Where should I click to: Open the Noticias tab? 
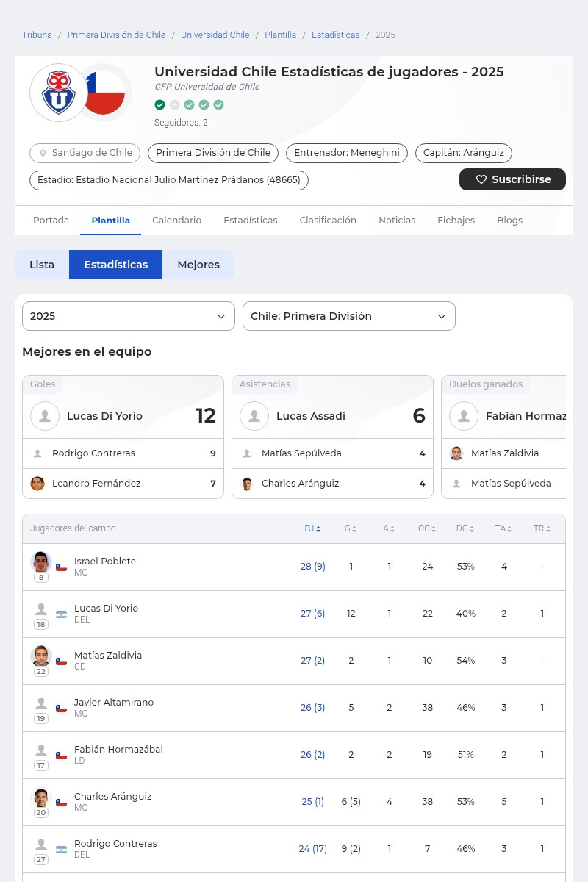click(397, 220)
